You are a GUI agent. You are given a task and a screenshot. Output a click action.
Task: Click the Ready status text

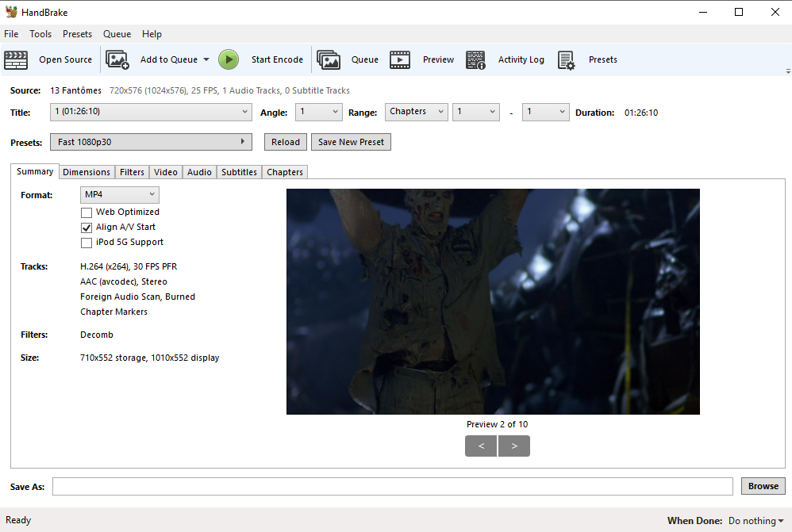pos(18,520)
